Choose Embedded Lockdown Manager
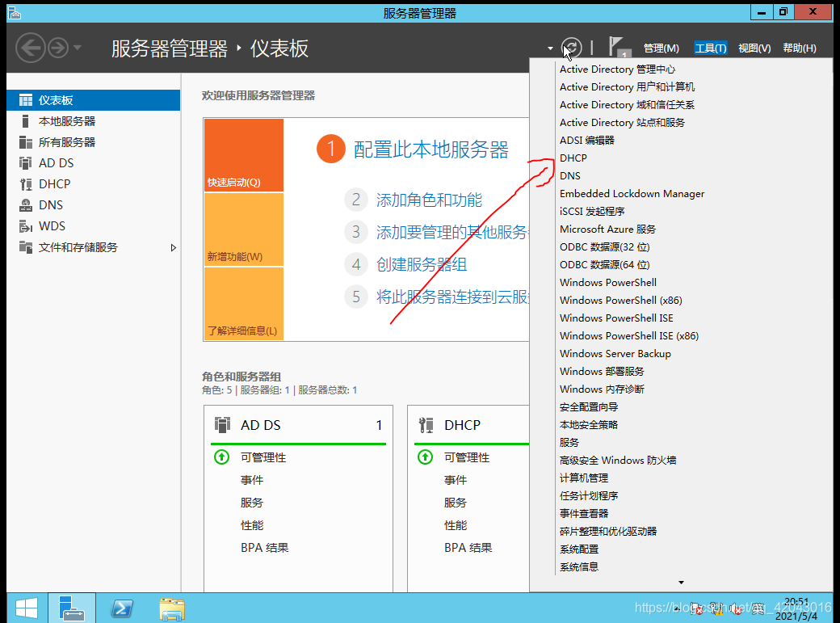Screen dimensions: 840x623 (x=632, y=193)
